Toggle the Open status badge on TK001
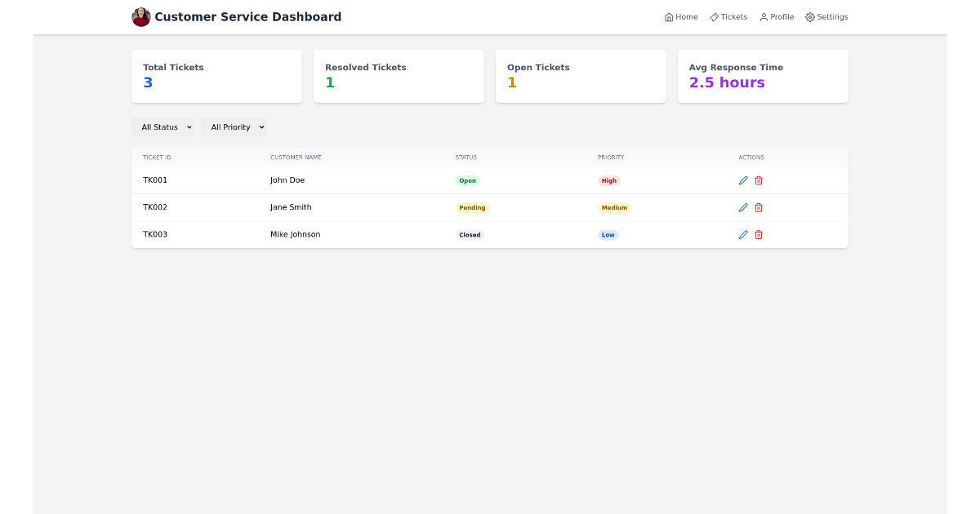The width and height of the screenshot is (980, 514). (x=466, y=180)
